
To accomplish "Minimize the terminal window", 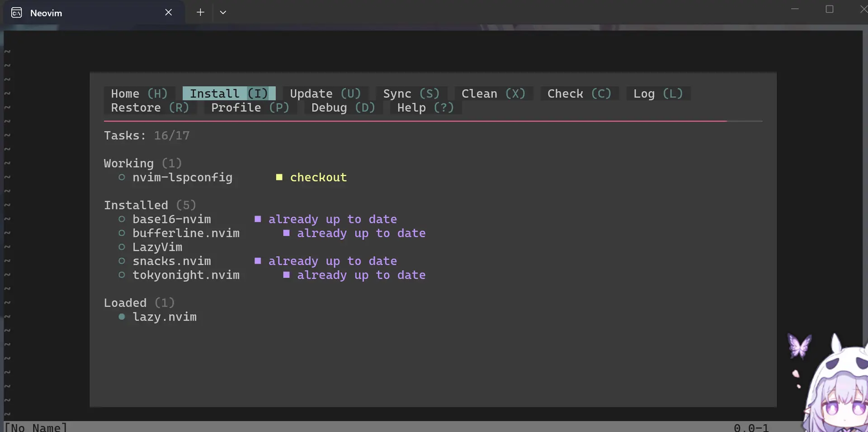I will point(795,9).
